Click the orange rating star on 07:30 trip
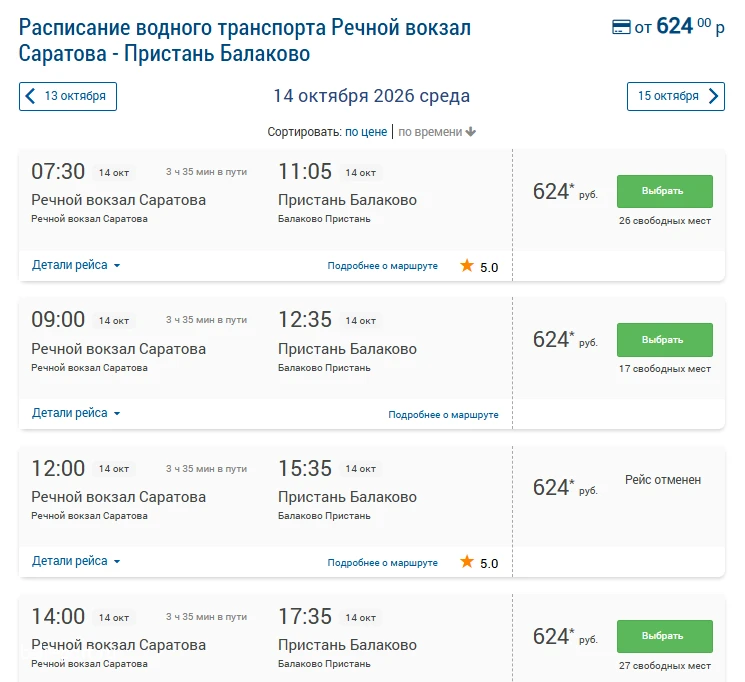745x682 pixels. pyautogui.click(x=467, y=265)
